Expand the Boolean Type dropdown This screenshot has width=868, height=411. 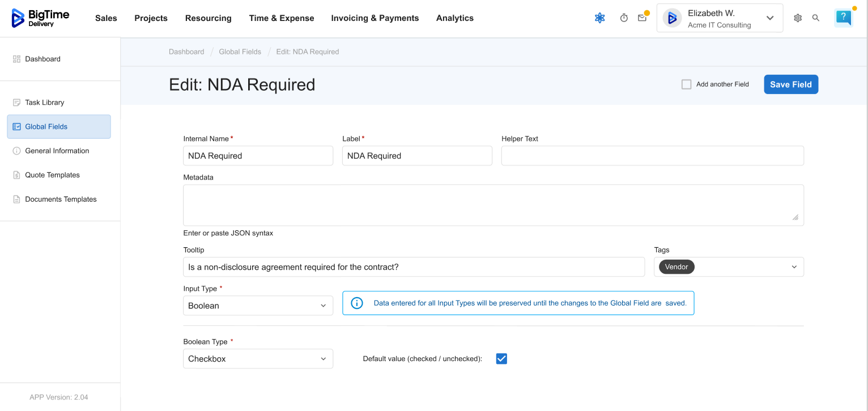click(258, 359)
